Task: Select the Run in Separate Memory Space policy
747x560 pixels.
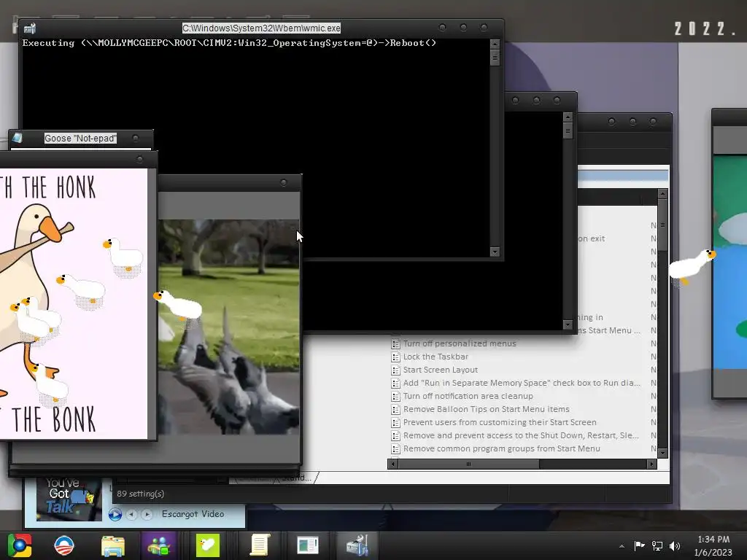Action: pyautogui.click(x=522, y=383)
